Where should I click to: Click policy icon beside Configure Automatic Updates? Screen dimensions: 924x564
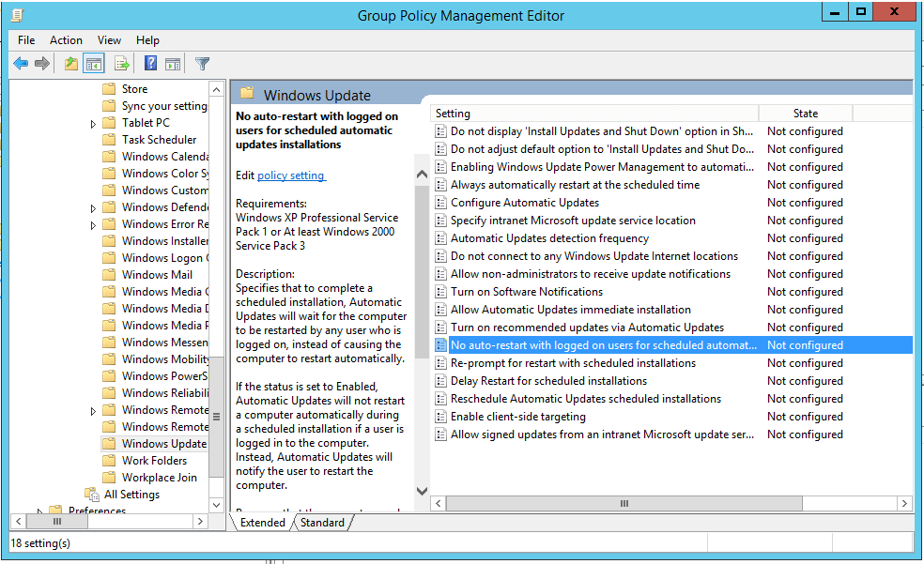[x=440, y=203]
